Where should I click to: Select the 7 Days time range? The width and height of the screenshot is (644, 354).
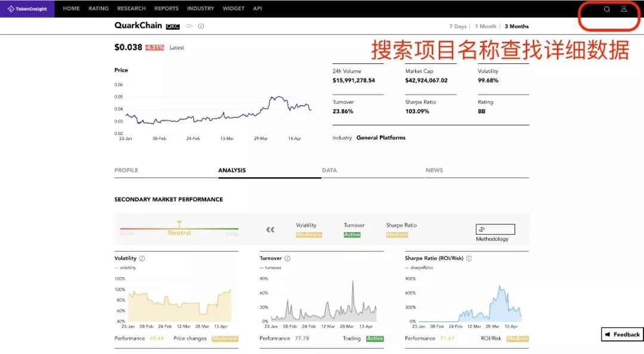click(457, 26)
